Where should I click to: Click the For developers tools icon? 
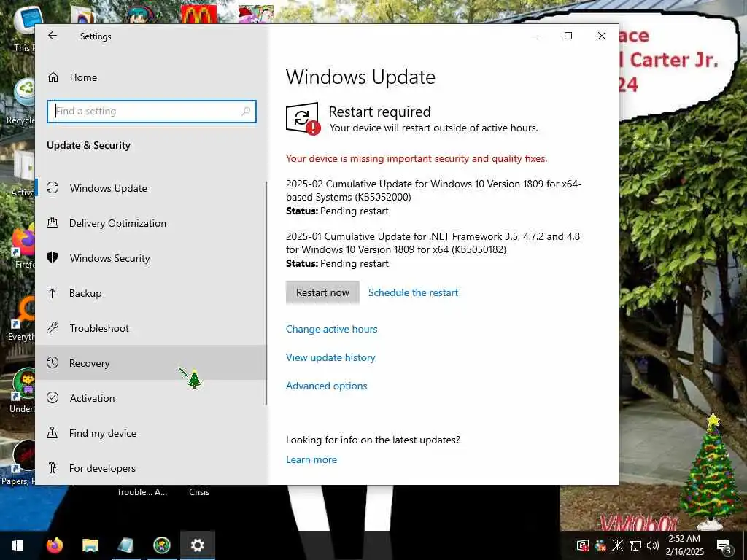coord(53,467)
